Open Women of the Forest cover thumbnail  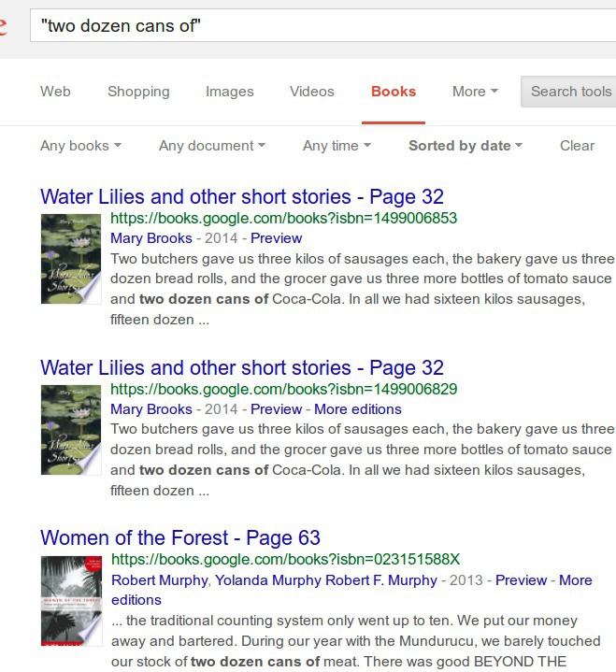72,601
